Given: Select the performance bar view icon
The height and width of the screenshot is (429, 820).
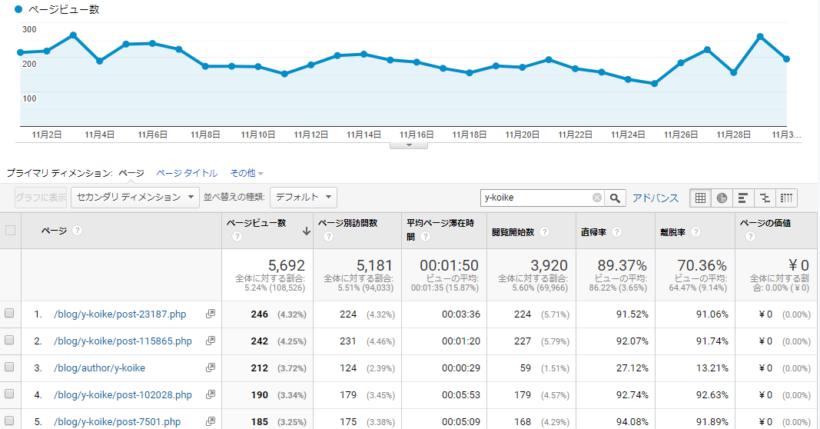Looking at the screenshot, I should point(743,198).
